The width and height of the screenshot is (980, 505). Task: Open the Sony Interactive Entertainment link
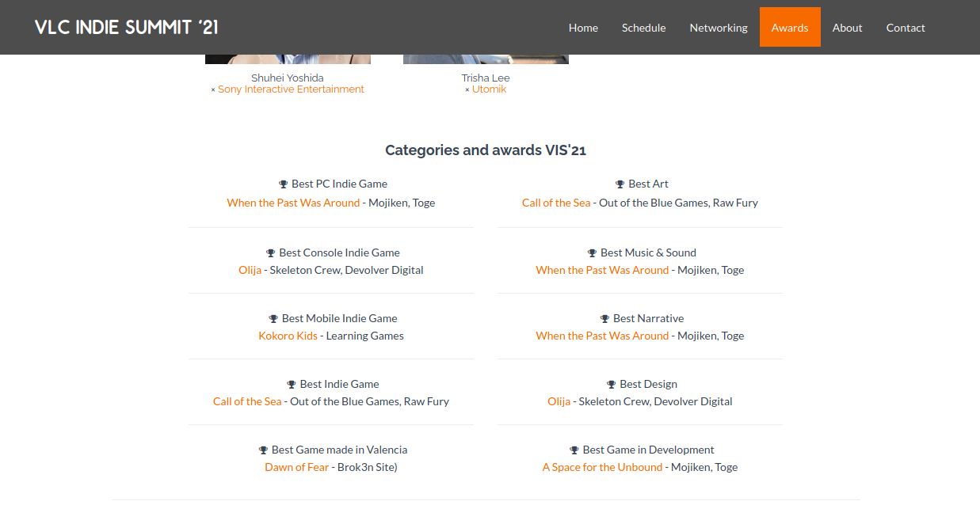click(291, 89)
